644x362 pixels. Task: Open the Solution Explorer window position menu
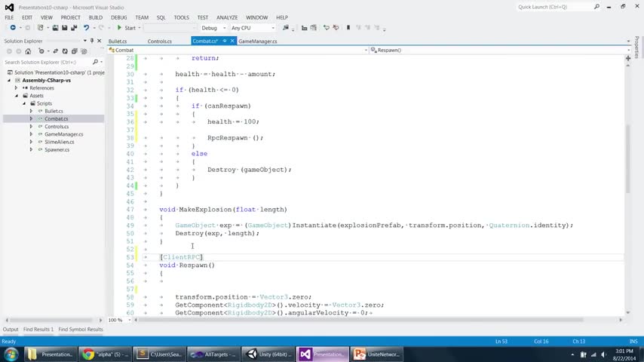85,41
